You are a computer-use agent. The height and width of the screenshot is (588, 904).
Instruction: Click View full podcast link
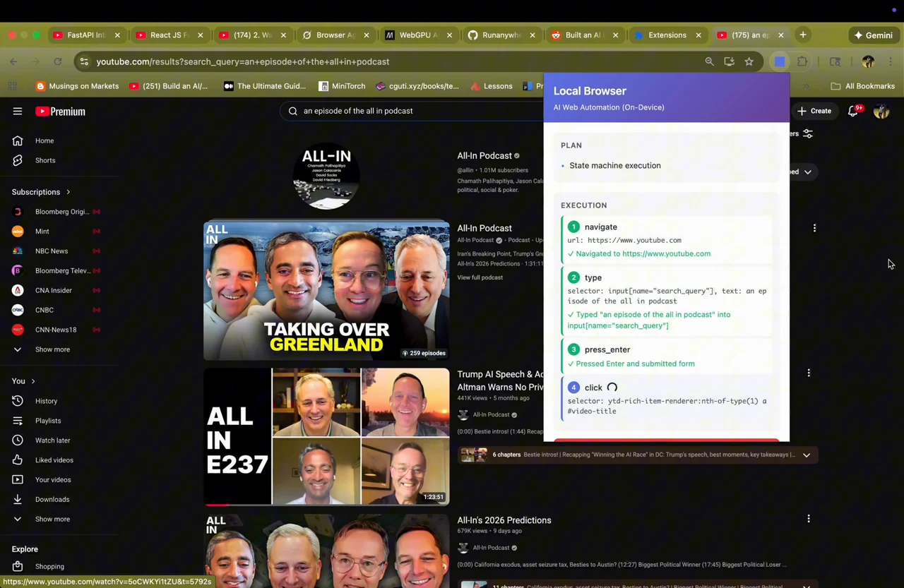pyautogui.click(x=480, y=277)
